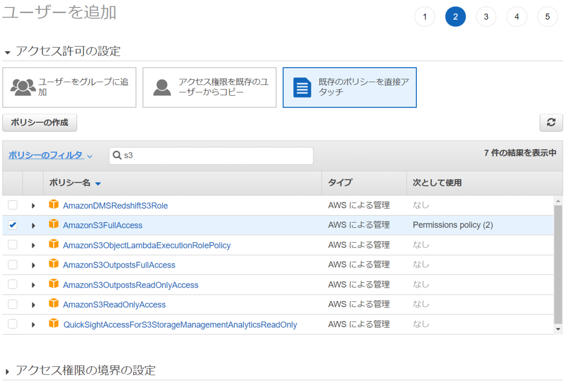Click the policy list scrollbar thumb

click(x=558, y=264)
